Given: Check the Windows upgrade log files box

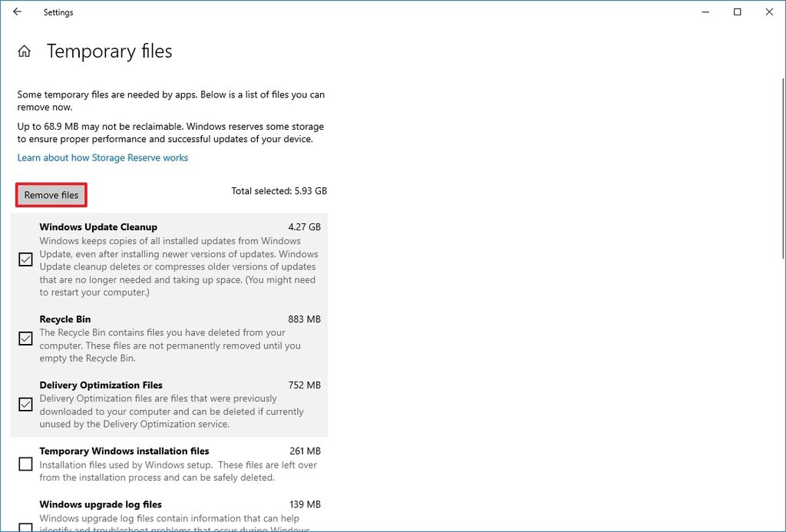Looking at the screenshot, I should (25, 527).
